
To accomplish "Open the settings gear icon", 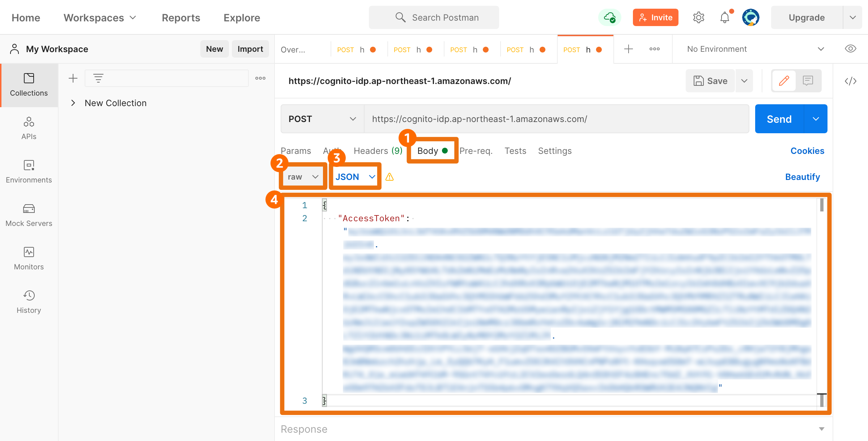I will tap(699, 17).
